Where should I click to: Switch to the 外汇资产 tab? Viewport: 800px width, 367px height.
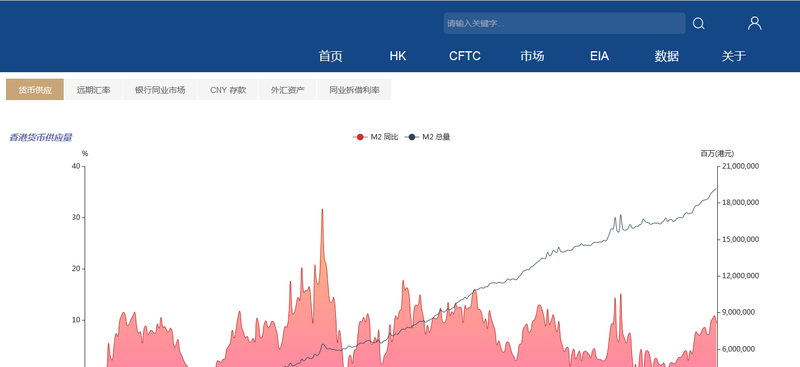point(288,90)
